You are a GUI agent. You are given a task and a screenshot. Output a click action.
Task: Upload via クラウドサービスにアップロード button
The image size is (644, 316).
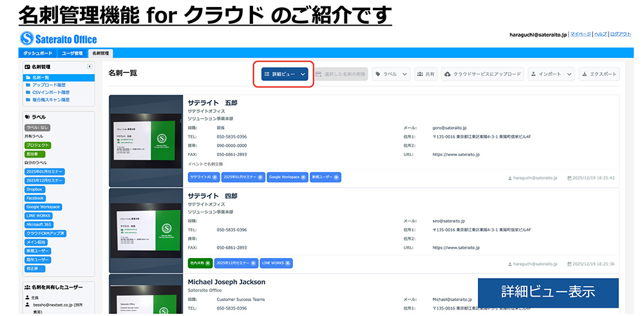click(x=482, y=74)
